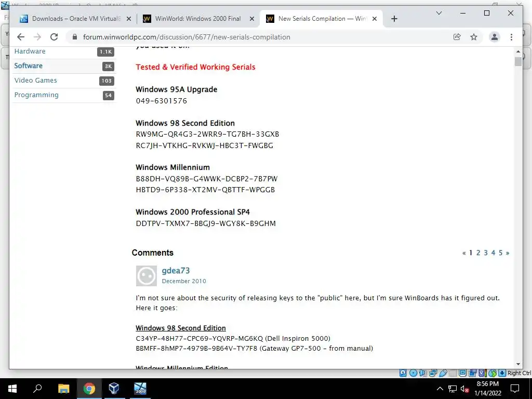This screenshot has height=399, width=532.
Task: Click the Chrome taskbar icon
Action: pyautogui.click(x=89, y=389)
